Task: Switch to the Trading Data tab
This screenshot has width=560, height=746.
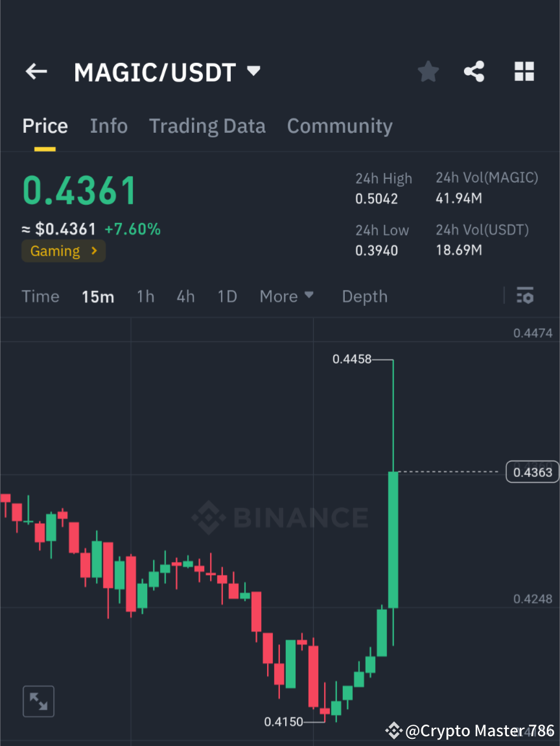Action: point(207,126)
